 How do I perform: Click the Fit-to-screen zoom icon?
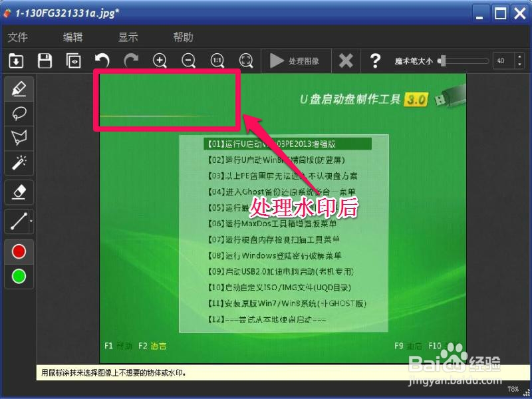245,61
